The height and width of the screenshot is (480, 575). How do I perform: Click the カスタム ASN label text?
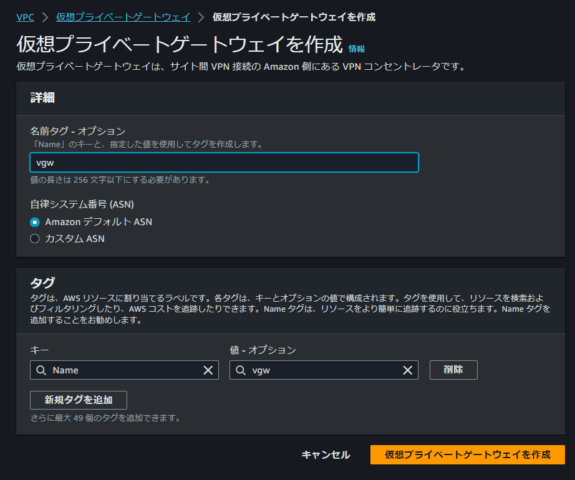[x=75, y=239]
